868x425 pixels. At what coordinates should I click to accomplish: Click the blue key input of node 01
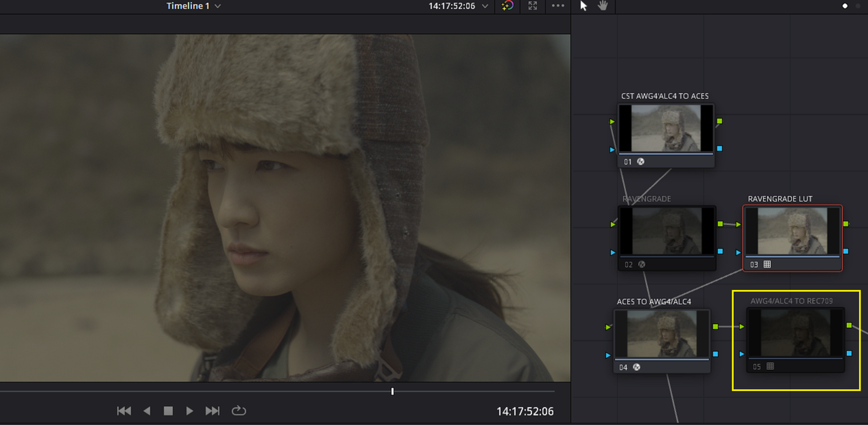612,149
